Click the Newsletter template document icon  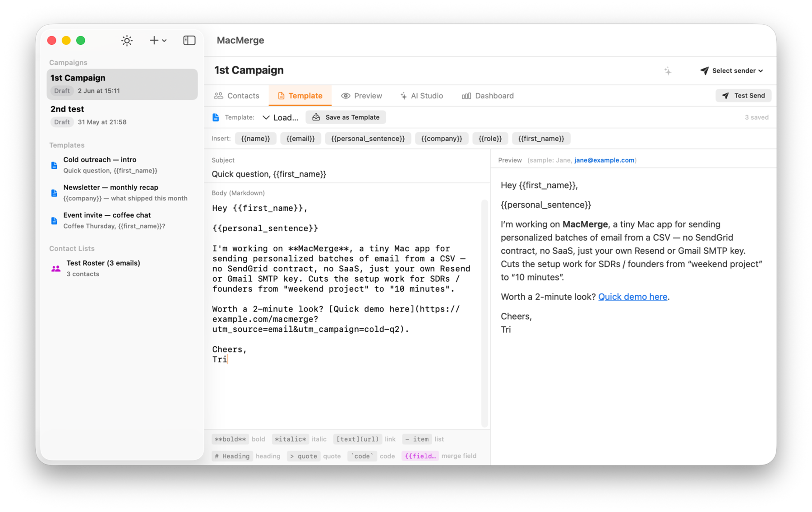[x=54, y=193]
